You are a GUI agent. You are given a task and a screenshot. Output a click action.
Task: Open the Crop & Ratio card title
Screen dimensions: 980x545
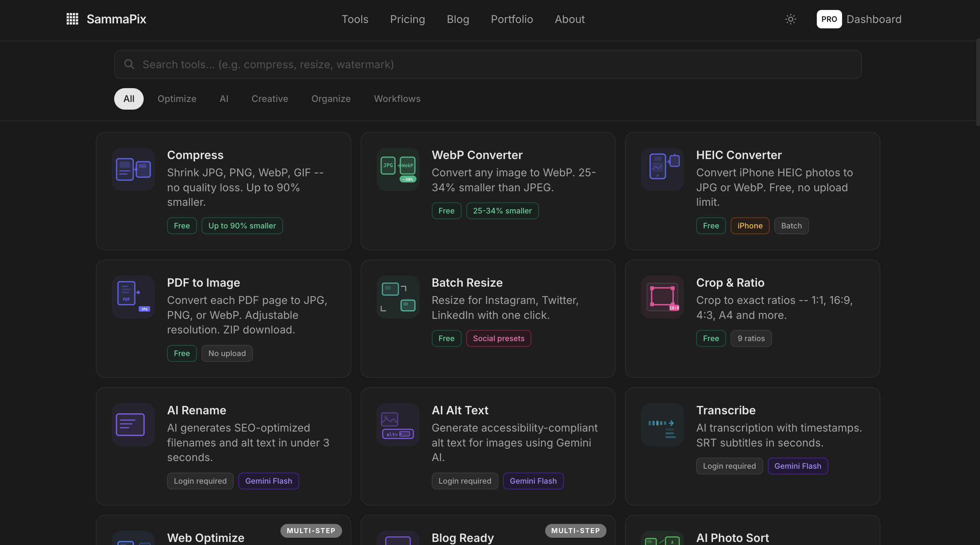tap(730, 282)
